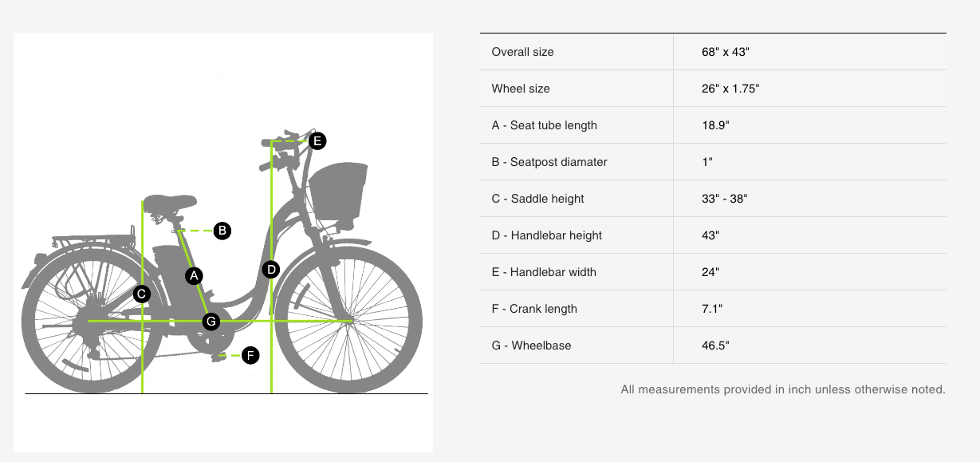Click the "E - Handlebar width" label
This screenshot has height=462, width=980.
tap(544, 272)
